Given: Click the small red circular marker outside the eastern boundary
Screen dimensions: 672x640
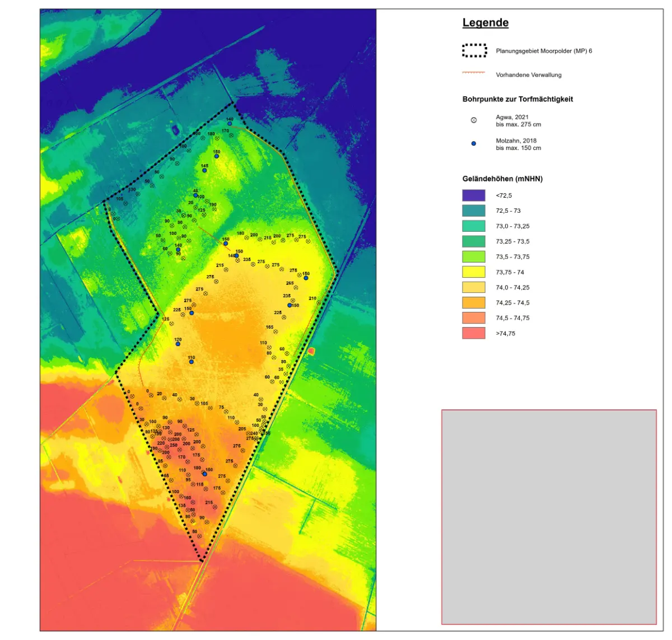Looking at the screenshot, I should (311, 351).
